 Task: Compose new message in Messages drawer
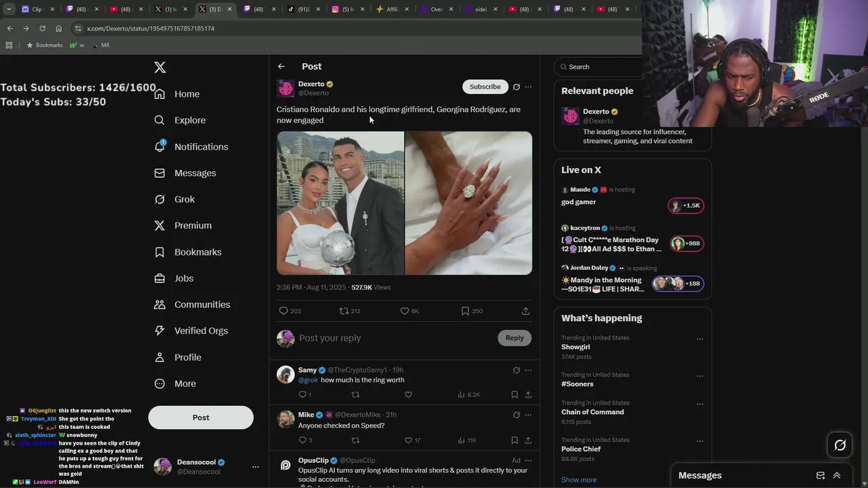tap(821, 476)
